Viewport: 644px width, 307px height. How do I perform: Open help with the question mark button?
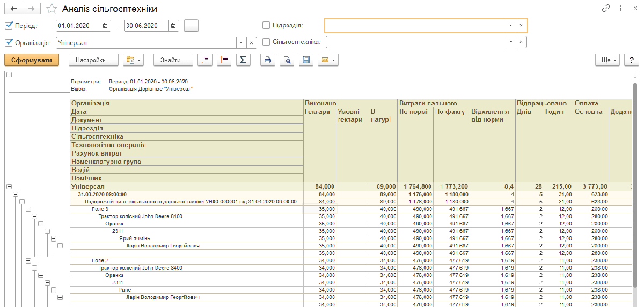[x=632, y=60]
